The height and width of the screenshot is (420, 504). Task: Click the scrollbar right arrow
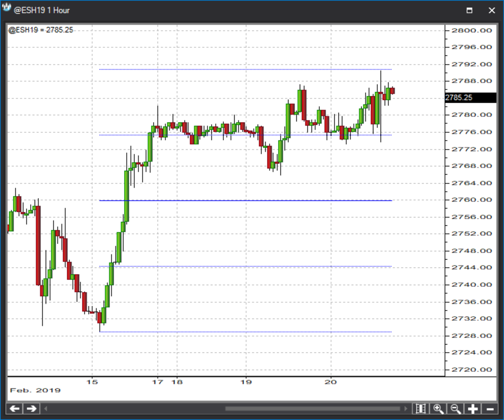[x=406, y=409]
